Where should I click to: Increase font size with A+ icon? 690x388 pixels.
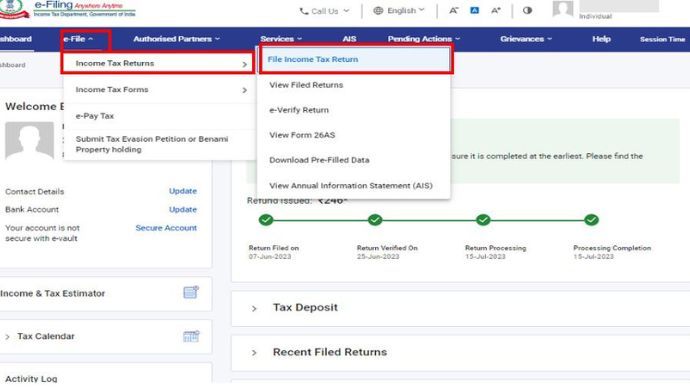[496, 11]
